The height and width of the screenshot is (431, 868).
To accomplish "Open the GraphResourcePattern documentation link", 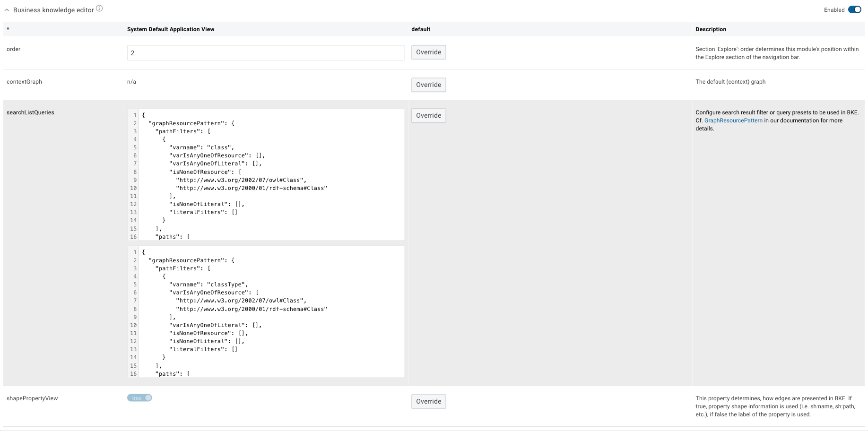I will [733, 121].
